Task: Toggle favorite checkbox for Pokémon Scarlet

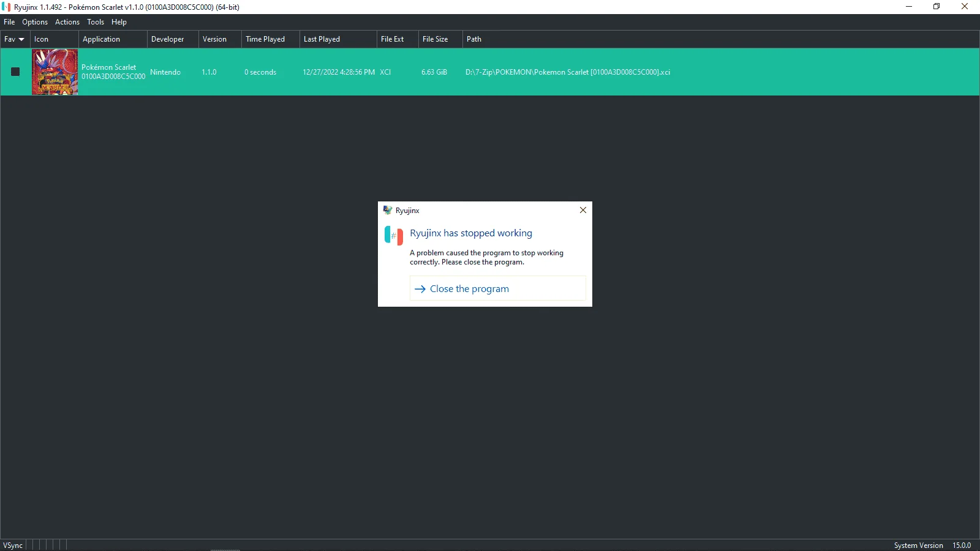Action: coord(15,72)
